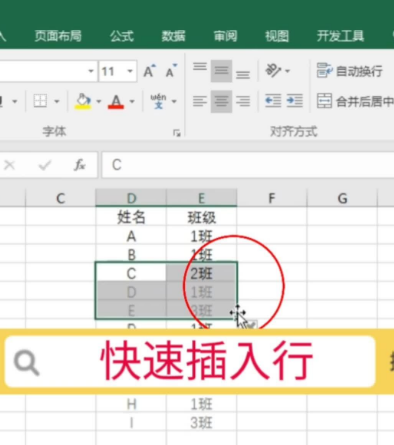This screenshot has height=445, width=394.
Task: Increase indent icon
Action: [295, 101]
